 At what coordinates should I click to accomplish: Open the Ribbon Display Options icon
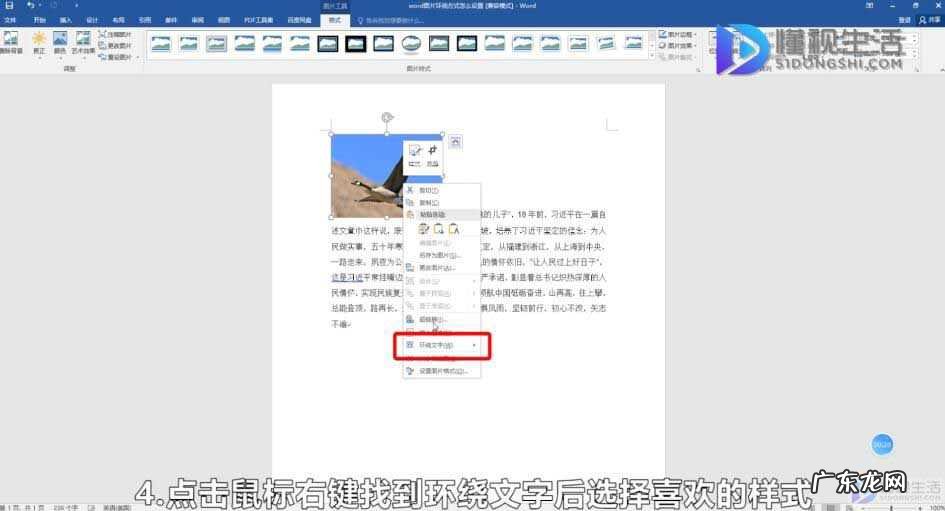(x=869, y=5)
